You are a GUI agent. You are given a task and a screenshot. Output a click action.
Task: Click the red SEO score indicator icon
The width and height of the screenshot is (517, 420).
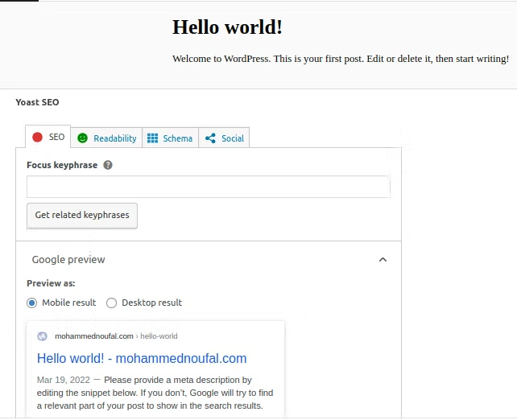37,138
